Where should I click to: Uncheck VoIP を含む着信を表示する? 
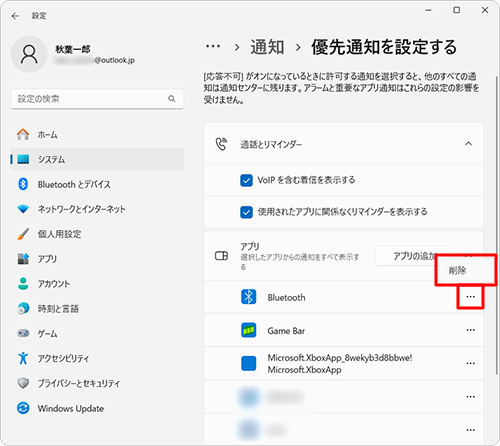click(x=246, y=180)
